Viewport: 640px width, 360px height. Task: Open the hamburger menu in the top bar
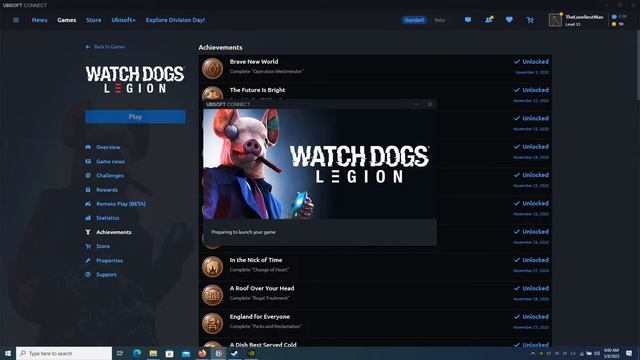click(x=16, y=20)
